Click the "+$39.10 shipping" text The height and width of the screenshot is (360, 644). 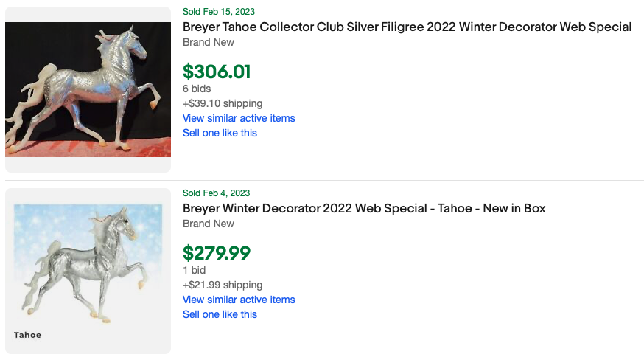[223, 103]
